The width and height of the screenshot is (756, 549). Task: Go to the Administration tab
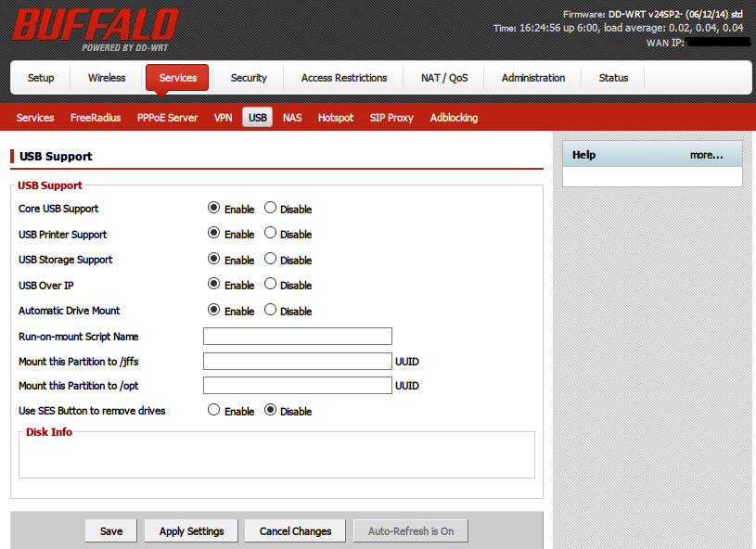pos(533,78)
